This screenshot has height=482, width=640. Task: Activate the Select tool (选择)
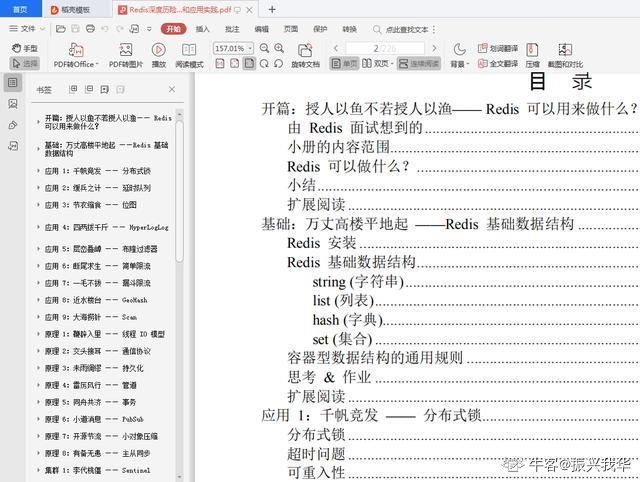click(24, 63)
